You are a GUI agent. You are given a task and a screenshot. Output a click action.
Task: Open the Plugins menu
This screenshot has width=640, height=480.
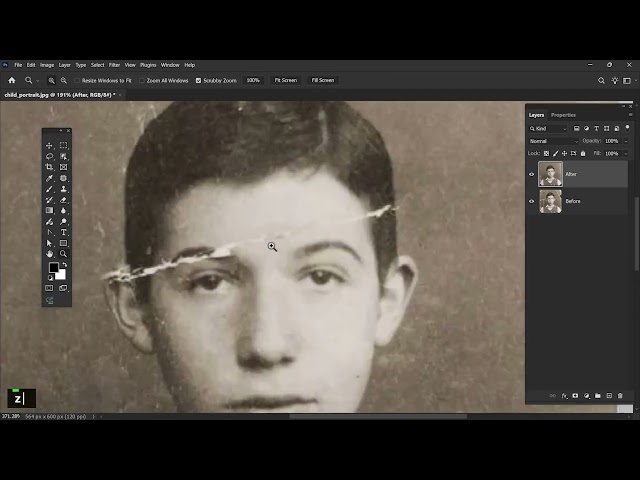[x=148, y=65]
